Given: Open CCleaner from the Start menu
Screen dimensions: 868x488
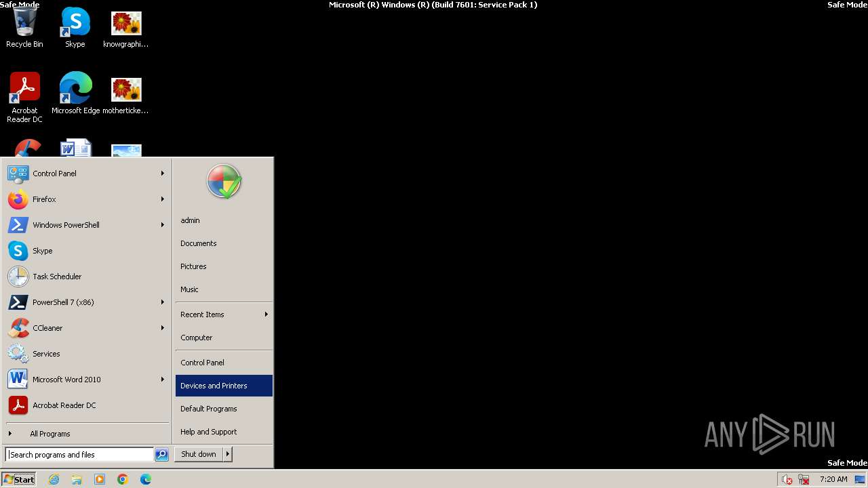Looking at the screenshot, I should coord(86,328).
